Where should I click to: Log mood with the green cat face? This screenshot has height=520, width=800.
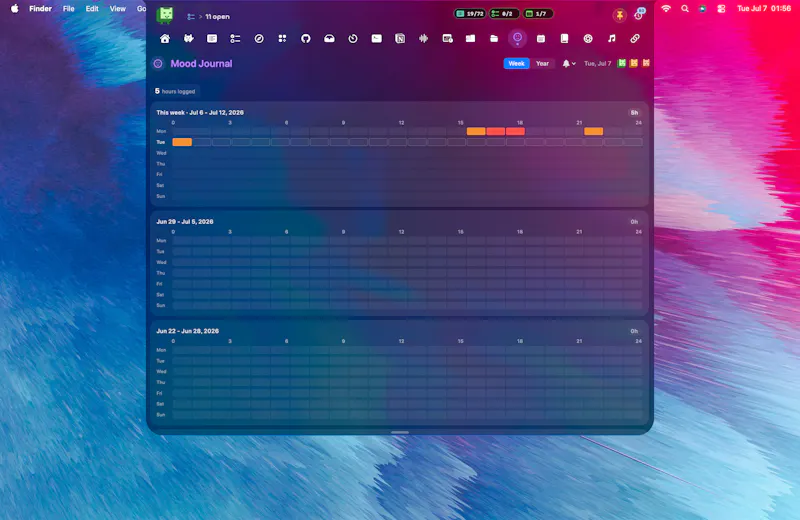coord(621,63)
